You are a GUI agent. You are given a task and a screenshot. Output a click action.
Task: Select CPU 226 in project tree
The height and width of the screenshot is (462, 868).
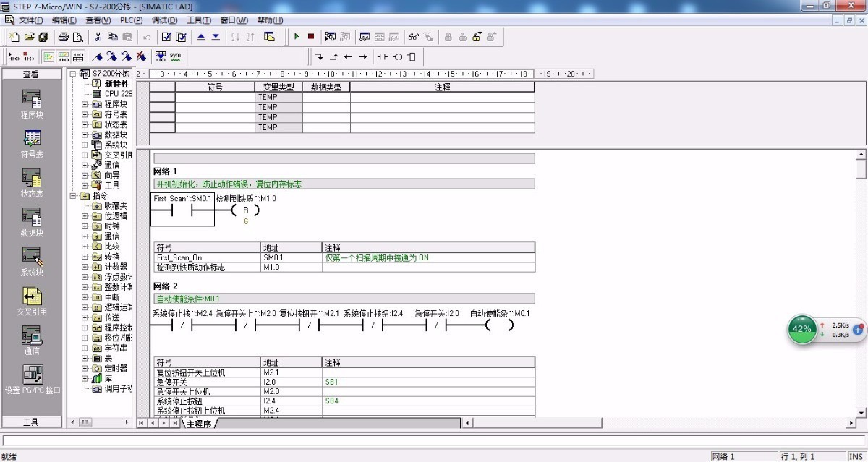[118, 94]
